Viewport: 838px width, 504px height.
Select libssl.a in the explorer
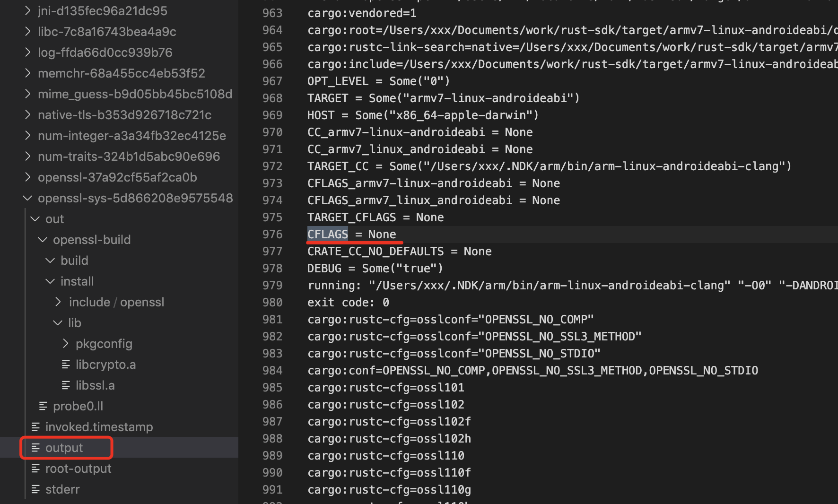[x=95, y=385]
